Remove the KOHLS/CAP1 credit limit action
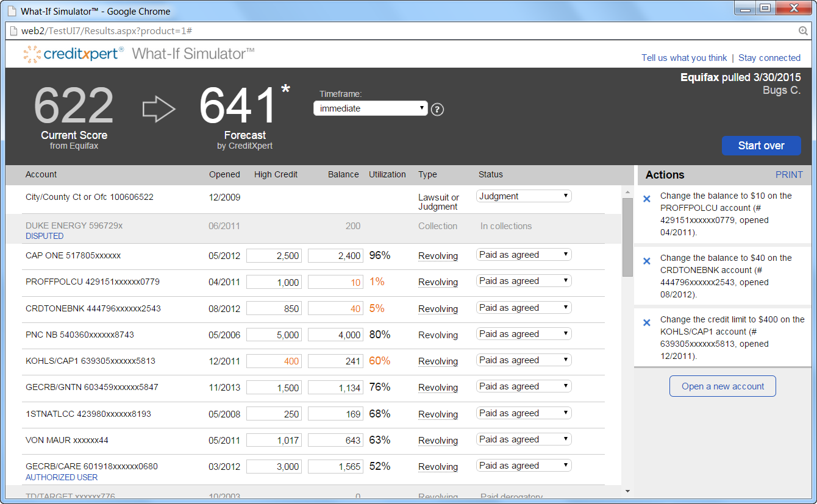The image size is (817, 504). [x=647, y=322]
